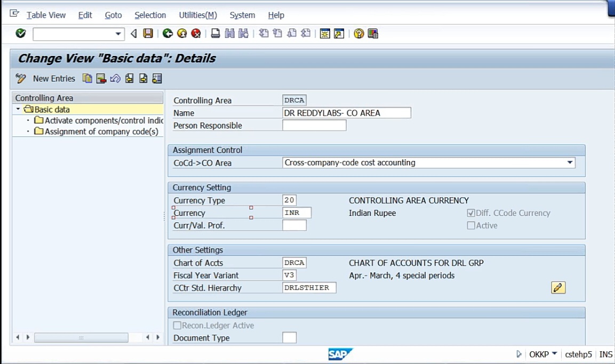Click the First Page icon
This screenshot has width=615, height=364.
point(263,34)
